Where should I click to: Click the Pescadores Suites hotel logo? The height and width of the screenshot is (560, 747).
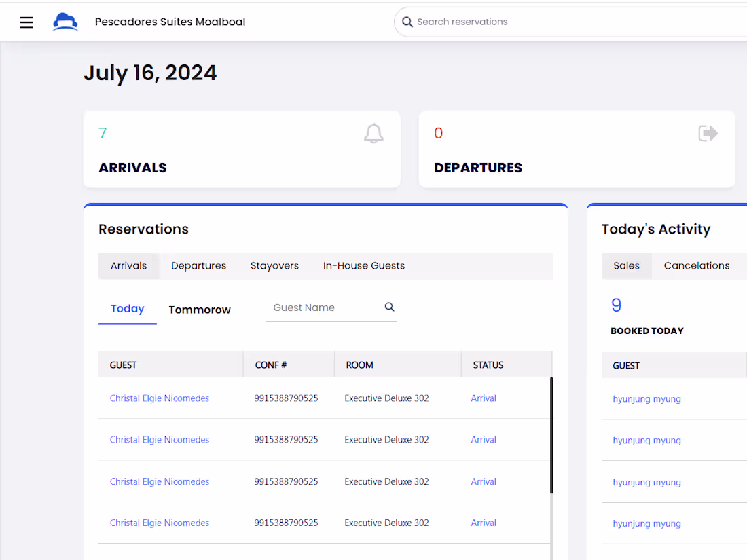click(x=65, y=21)
